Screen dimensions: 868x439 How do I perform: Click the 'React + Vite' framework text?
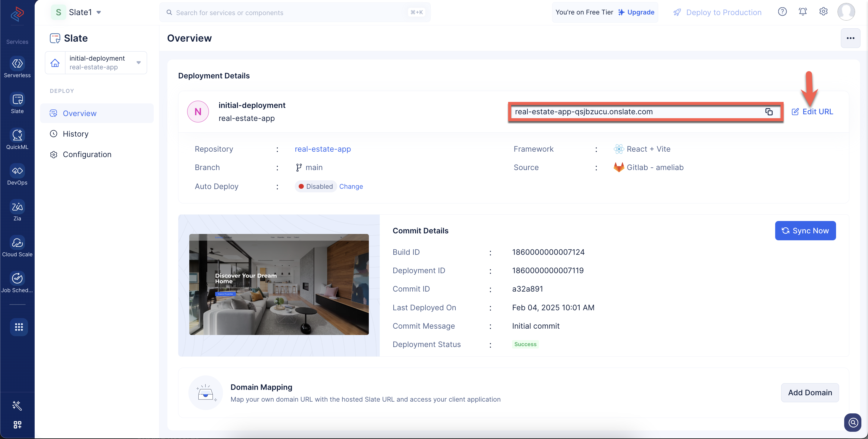(649, 149)
